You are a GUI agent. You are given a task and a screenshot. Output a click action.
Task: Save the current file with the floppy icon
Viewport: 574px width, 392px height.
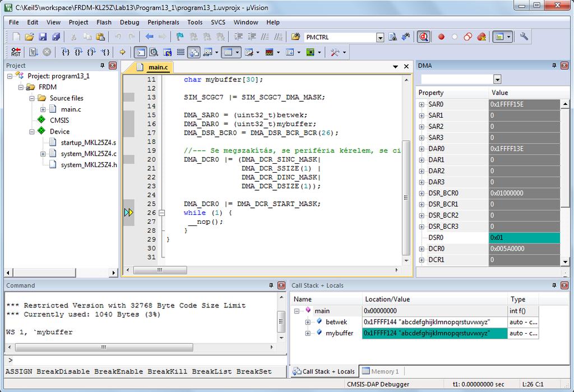click(x=43, y=36)
